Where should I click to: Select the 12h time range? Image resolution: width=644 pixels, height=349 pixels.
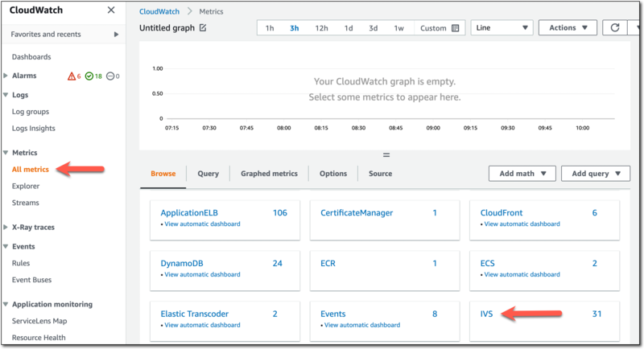[x=321, y=28]
